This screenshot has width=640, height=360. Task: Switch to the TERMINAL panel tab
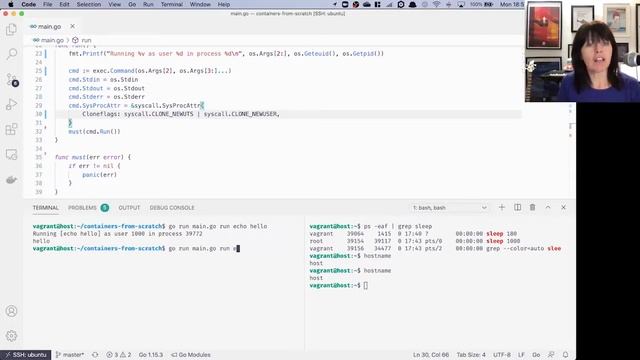45,208
